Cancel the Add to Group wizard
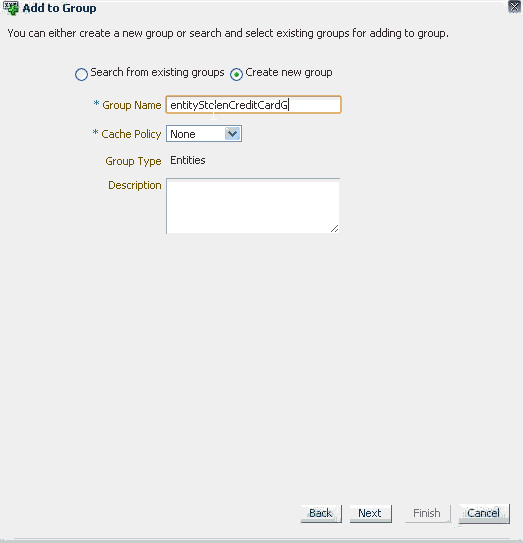The image size is (523, 543). click(x=484, y=513)
